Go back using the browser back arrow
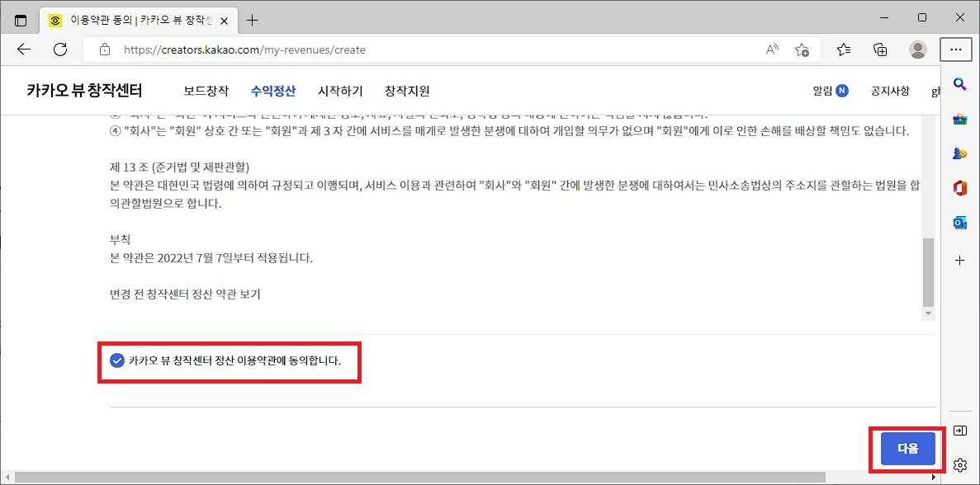Viewport: 980px width, 485px height. tap(24, 50)
